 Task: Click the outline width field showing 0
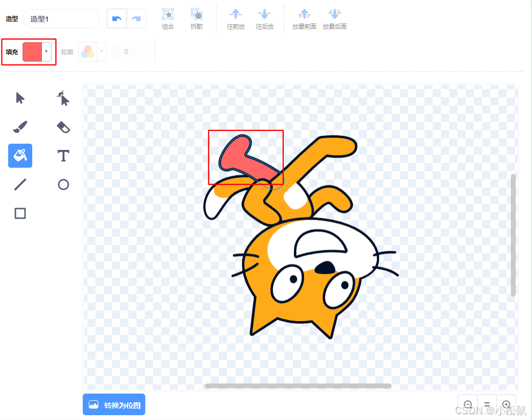click(x=131, y=52)
